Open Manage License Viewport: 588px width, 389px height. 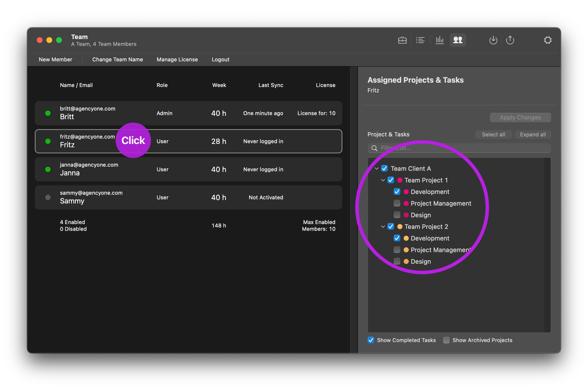pyautogui.click(x=177, y=60)
